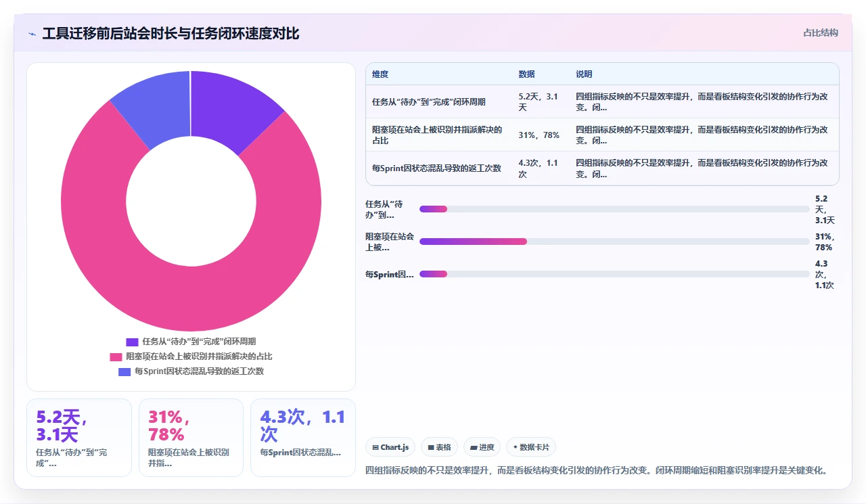
Task: Click the 数据卡片 tag chip
Action: (531, 447)
